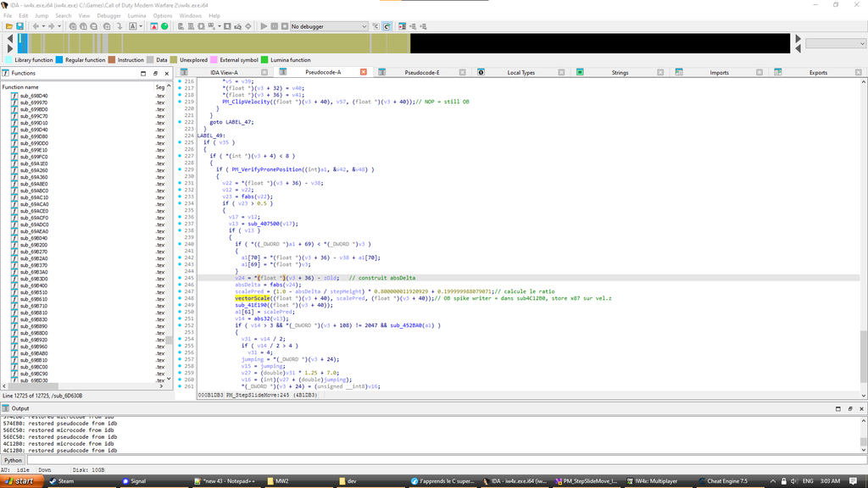868x488 pixels.
Task: Select sub_69B200 in the Functions list
Action: 34,245
